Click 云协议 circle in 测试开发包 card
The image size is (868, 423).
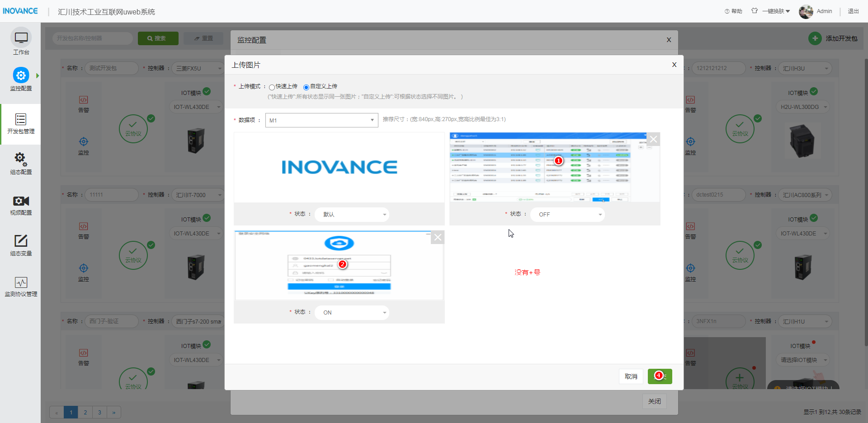pos(133,129)
